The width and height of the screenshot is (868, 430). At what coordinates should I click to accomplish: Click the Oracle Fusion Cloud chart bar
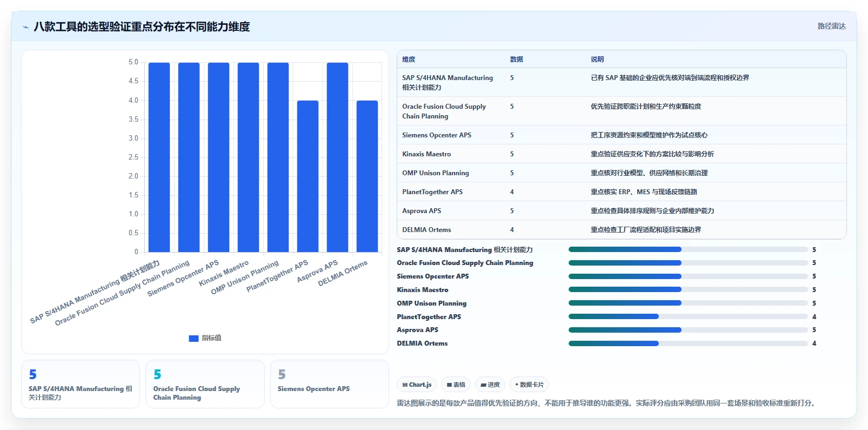pos(189,157)
